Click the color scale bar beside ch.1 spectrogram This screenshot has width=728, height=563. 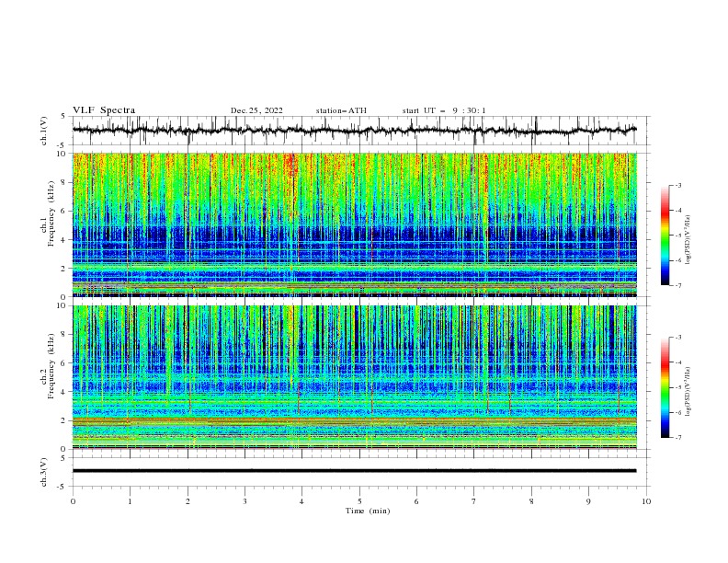coord(665,236)
